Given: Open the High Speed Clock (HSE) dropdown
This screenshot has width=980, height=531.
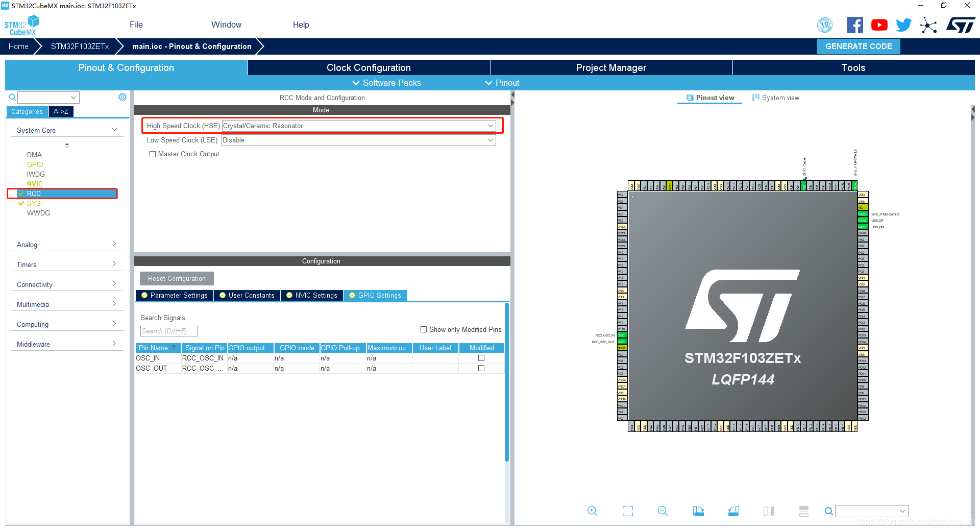Looking at the screenshot, I should pos(489,126).
